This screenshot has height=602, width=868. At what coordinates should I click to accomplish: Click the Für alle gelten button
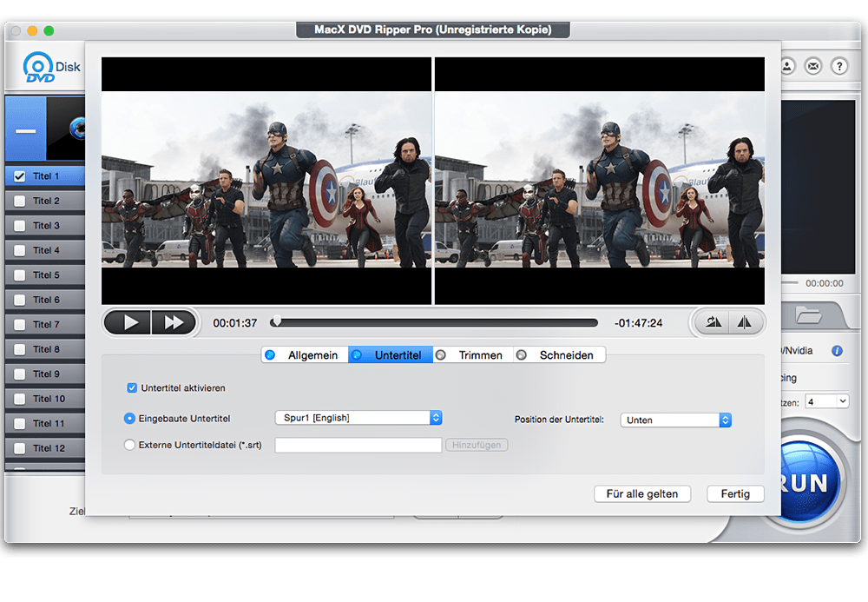pyautogui.click(x=642, y=493)
